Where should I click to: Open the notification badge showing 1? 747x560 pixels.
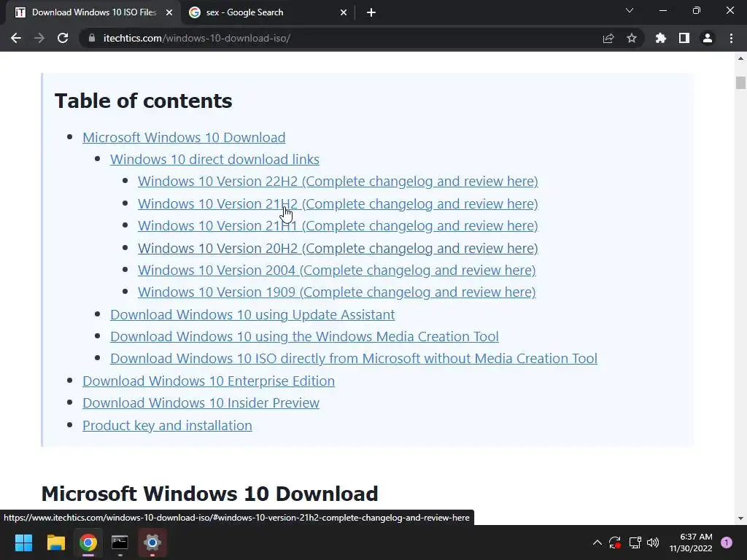pos(727,542)
